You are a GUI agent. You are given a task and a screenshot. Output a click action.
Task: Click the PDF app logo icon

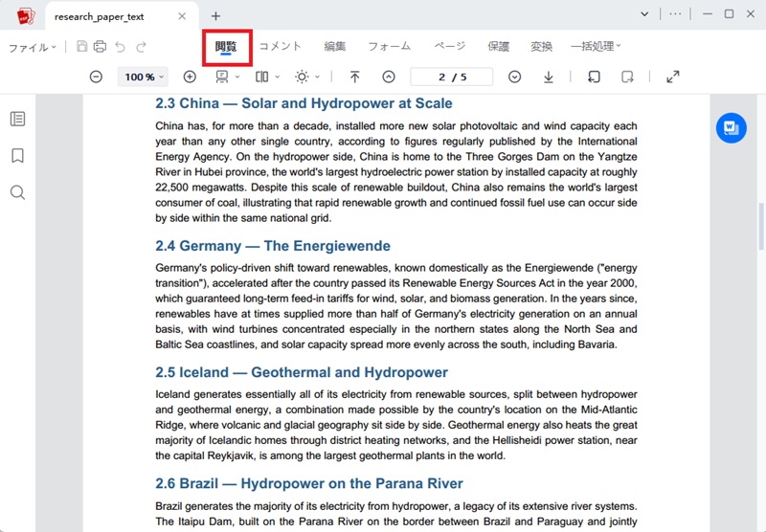tap(26, 16)
